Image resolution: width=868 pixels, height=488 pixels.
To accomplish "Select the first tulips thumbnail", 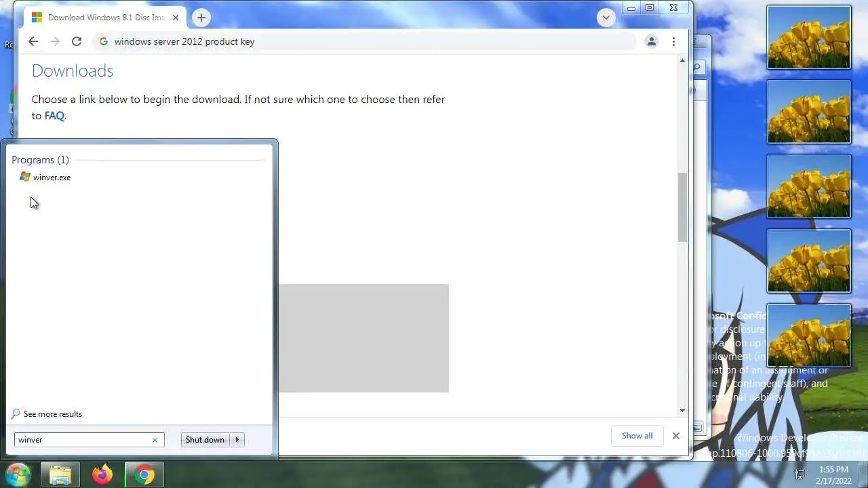I will point(808,37).
